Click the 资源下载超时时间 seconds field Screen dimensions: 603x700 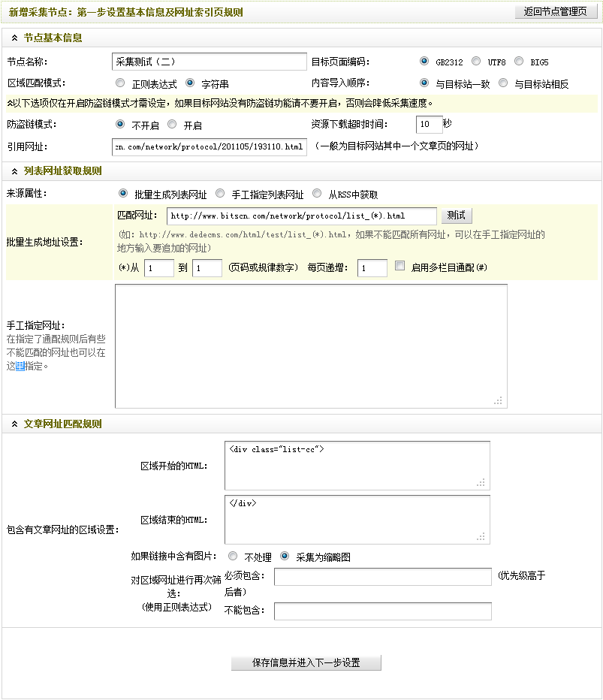(428, 124)
